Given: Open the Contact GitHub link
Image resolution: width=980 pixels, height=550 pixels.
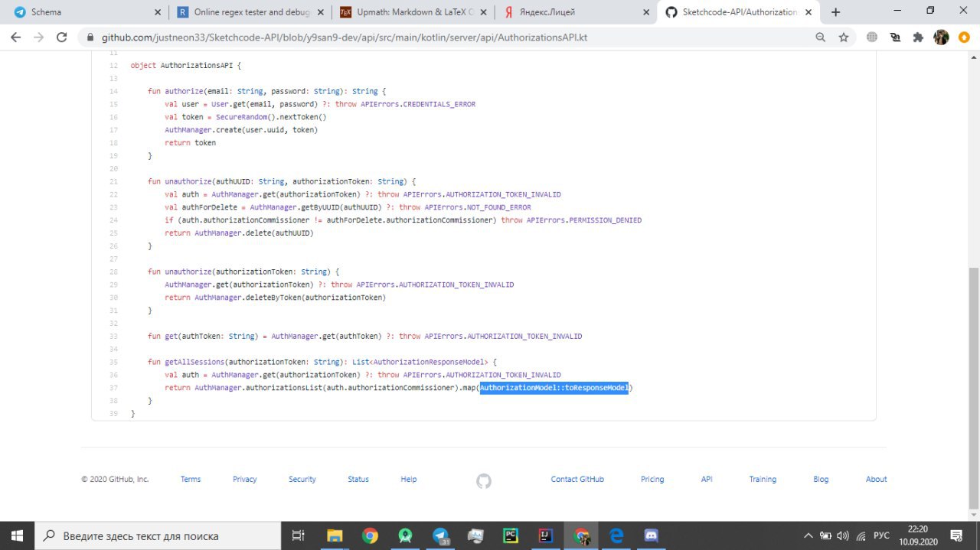Looking at the screenshot, I should tap(577, 479).
